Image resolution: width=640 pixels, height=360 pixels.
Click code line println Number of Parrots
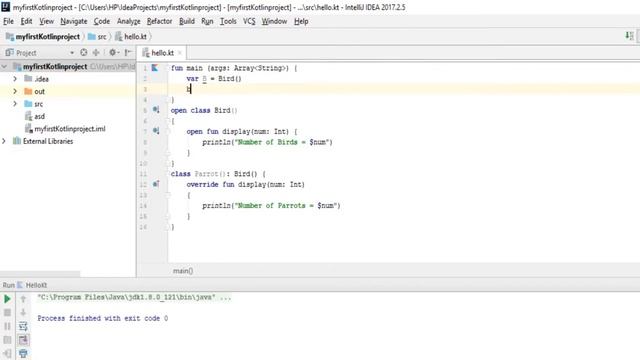(271, 205)
